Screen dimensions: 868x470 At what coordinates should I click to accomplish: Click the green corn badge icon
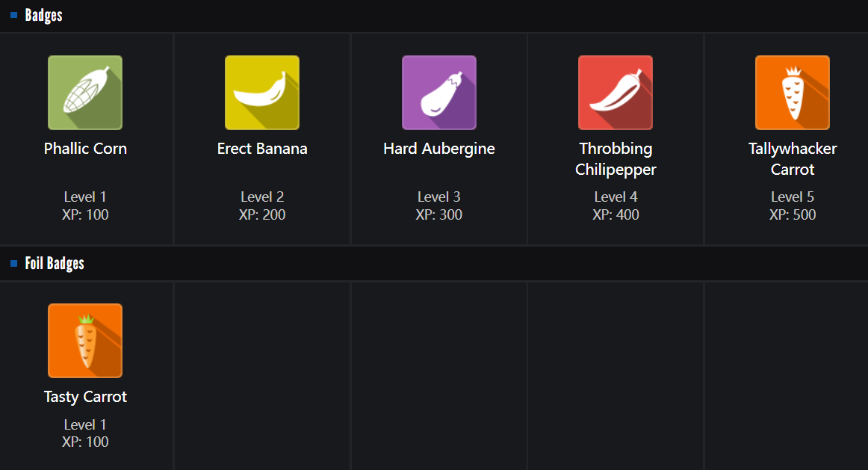[x=85, y=93]
